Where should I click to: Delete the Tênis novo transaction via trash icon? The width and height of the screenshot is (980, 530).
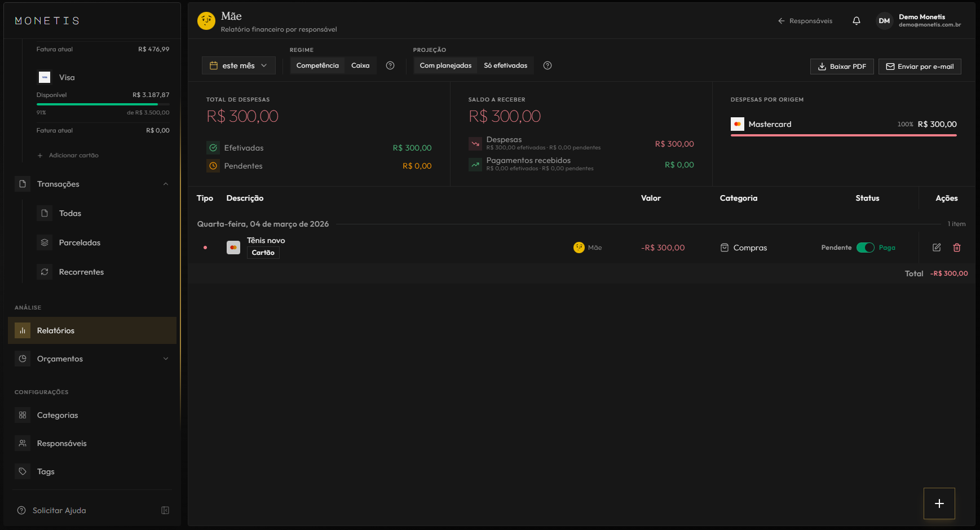point(957,248)
